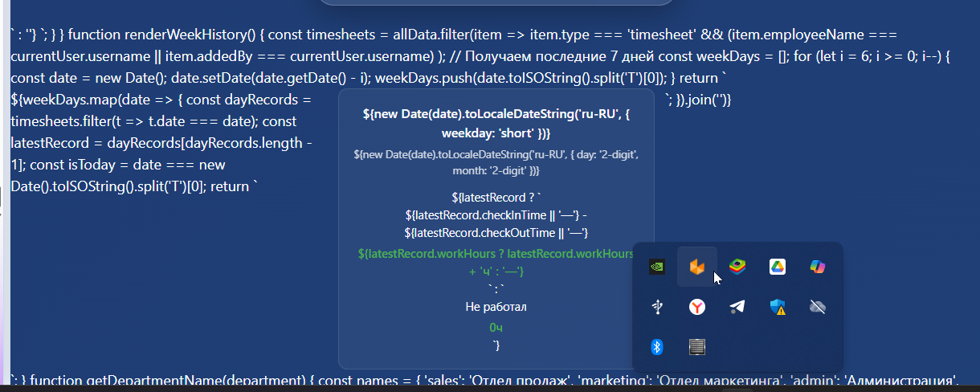The width and height of the screenshot is (980, 392).
Task: Open Google Drive tray icon
Action: (778, 267)
